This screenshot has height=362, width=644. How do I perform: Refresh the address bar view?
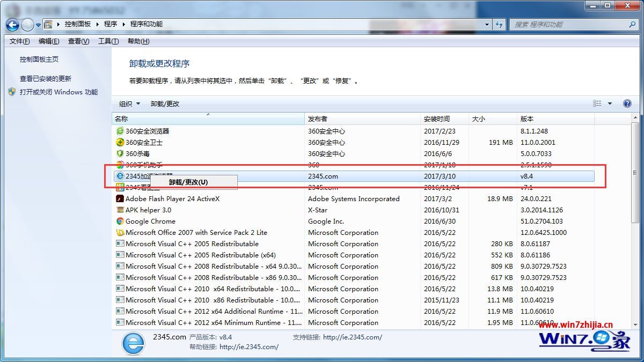(499, 24)
